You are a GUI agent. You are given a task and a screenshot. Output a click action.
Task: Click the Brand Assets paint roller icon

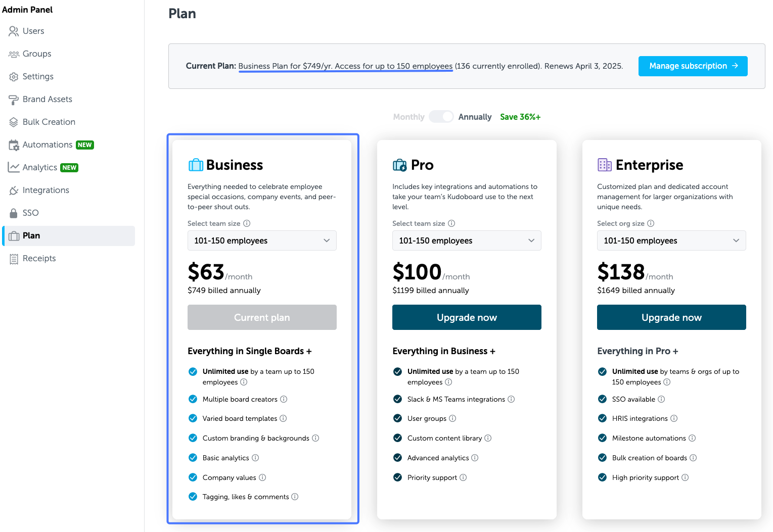[14, 100]
